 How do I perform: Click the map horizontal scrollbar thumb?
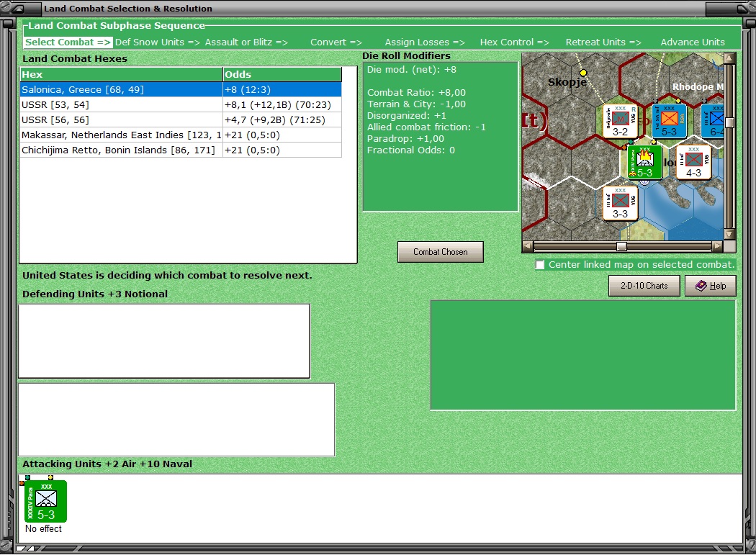click(621, 246)
